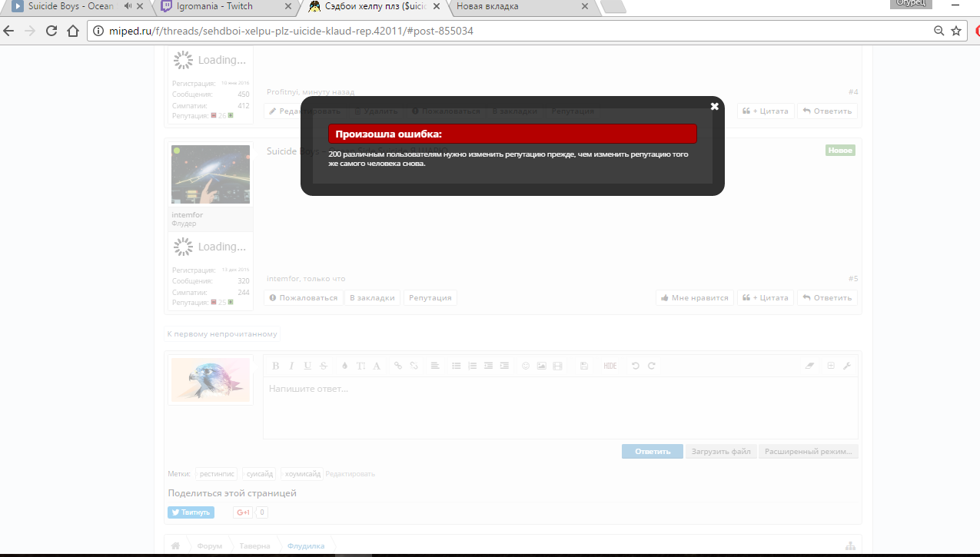Apply bold formatting in reply editor
The width and height of the screenshot is (980, 557).
click(x=275, y=366)
